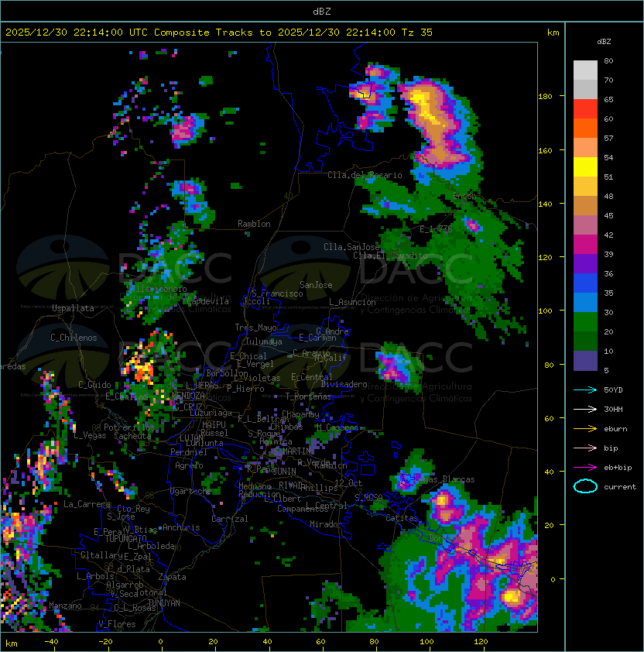The image size is (644, 652).
Task: Click the '5' value at bottom of dBZ scale
Action: pos(606,370)
